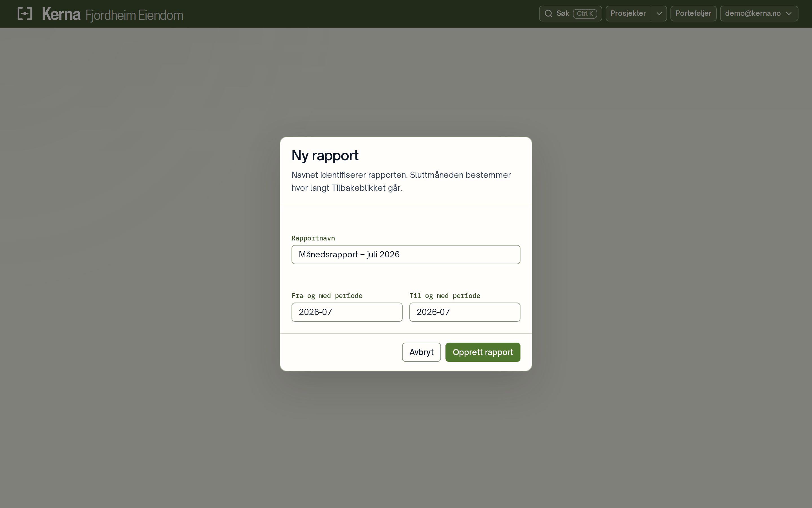
Task: Click the magnifier icon in Søk
Action: tap(549, 14)
